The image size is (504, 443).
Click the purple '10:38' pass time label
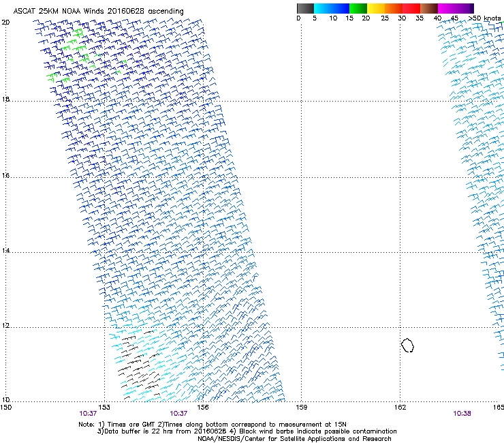462,414
